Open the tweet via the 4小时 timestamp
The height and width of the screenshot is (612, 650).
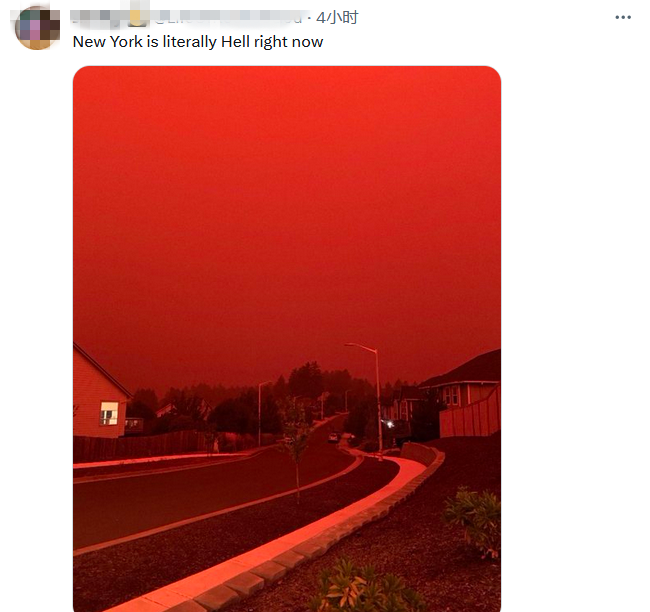[x=337, y=17]
